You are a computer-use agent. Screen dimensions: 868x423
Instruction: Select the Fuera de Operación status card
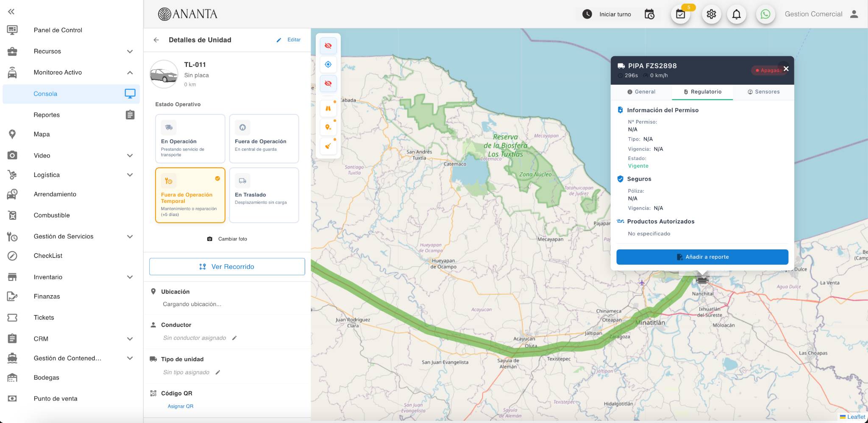[x=264, y=138]
